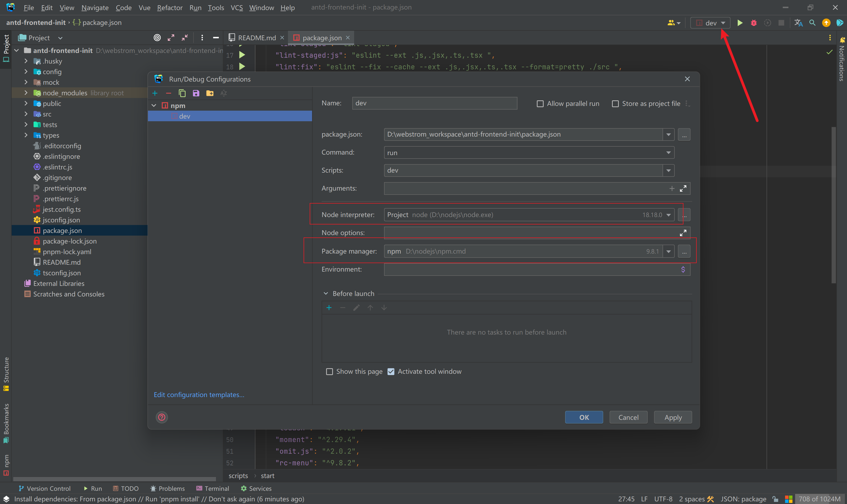Browse for package.json with ellipsis button
Viewport: 847px width, 504px height.
click(x=684, y=134)
